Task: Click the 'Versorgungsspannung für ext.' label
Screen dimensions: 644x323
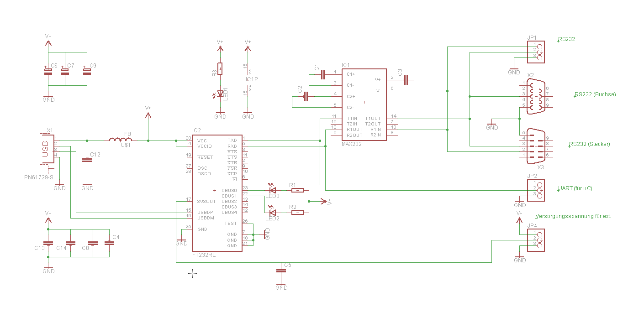Action: point(573,216)
